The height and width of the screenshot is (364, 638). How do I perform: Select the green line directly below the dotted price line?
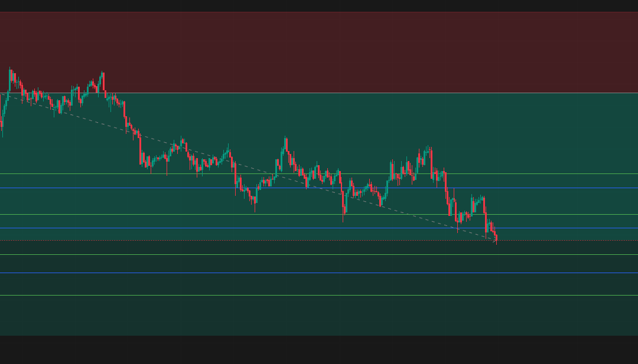pos(319,255)
